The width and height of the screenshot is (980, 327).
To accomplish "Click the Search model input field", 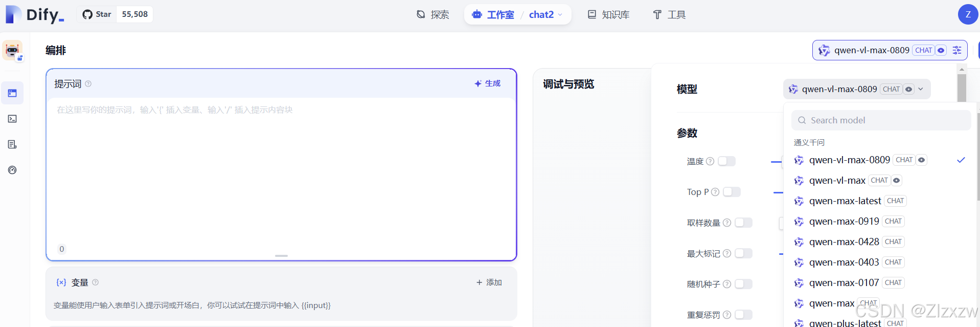I will (881, 120).
